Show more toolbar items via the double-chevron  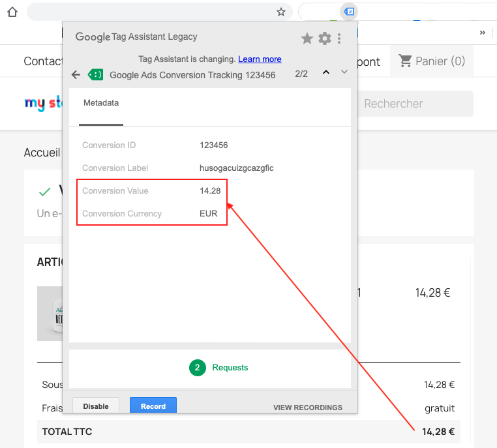483,33
